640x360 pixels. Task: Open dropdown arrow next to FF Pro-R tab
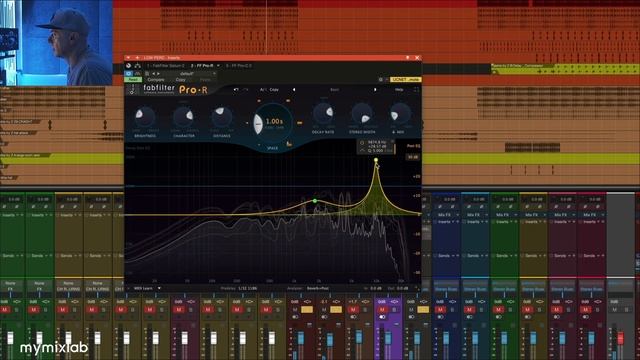218,65
